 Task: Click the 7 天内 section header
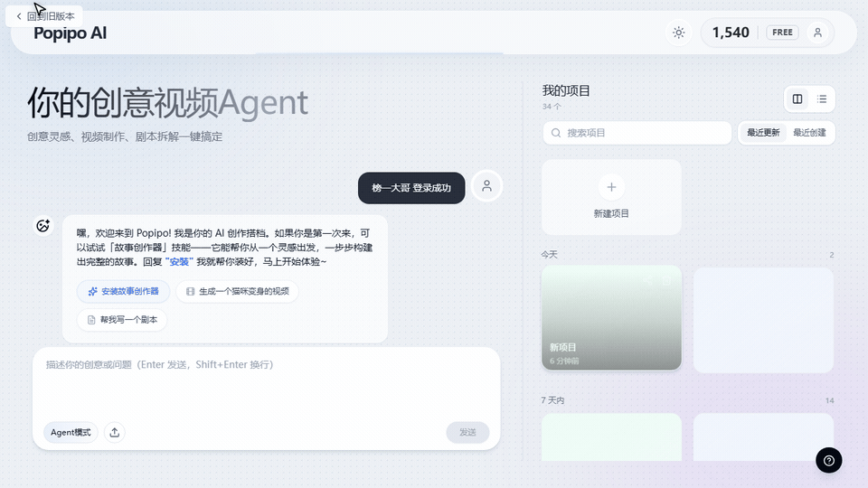552,400
